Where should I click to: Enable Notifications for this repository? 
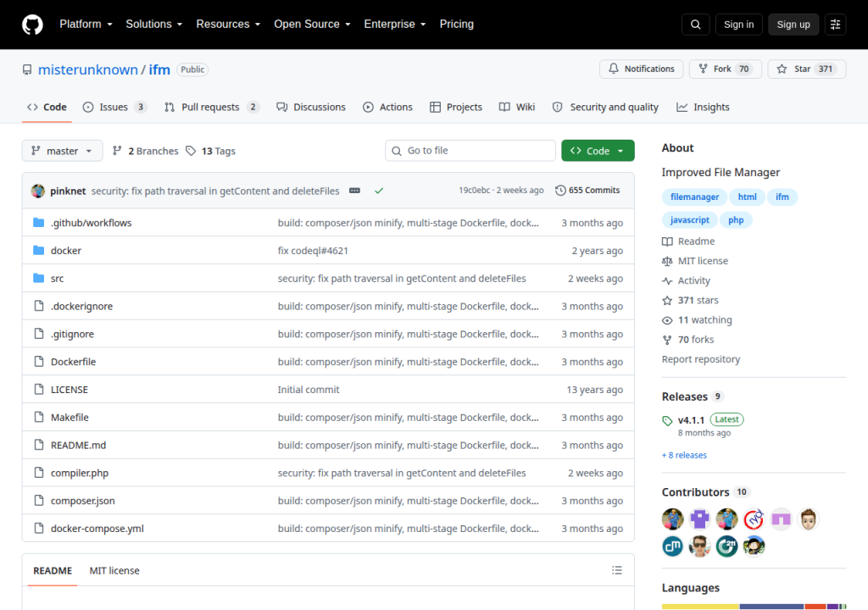641,69
